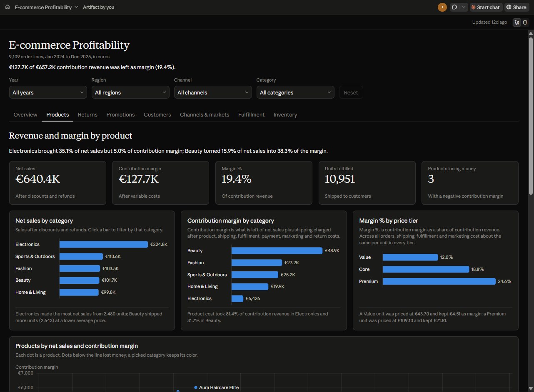Click the 'Artifact by you' label
Screen dimensions: 534x392
pyautogui.click(x=98, y=7)
